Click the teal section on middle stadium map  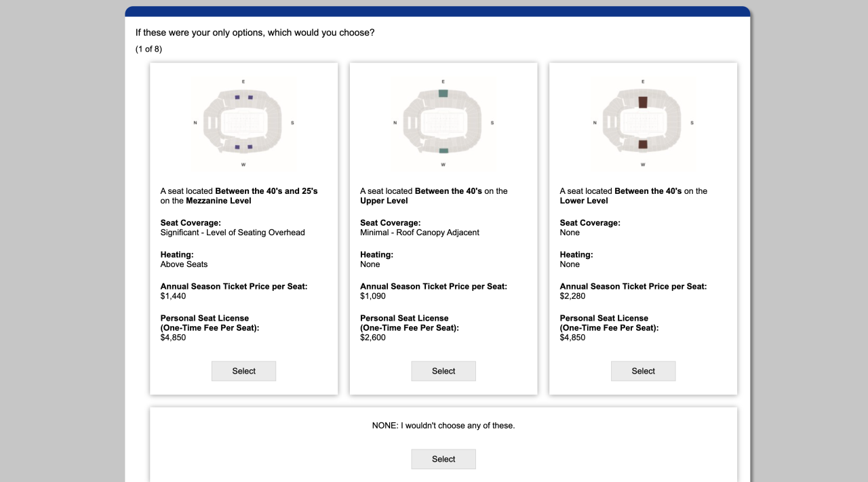443,94
